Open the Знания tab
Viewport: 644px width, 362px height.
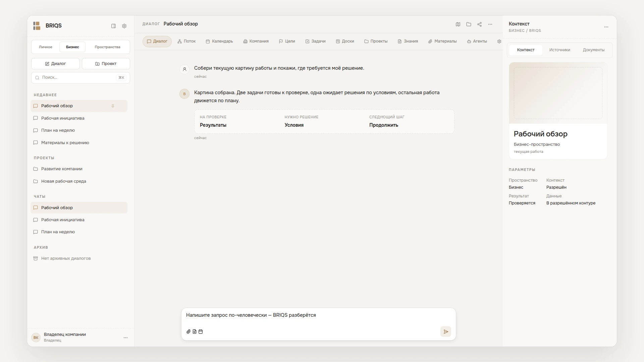click(408, 41)
